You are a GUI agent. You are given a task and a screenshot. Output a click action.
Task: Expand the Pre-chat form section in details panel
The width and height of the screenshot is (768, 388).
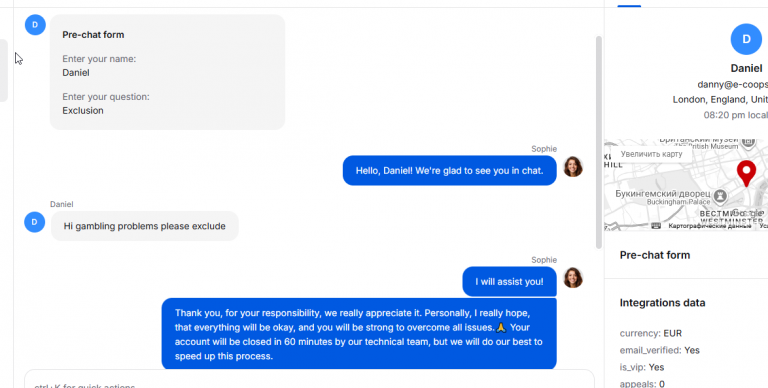tap(655, 255)
